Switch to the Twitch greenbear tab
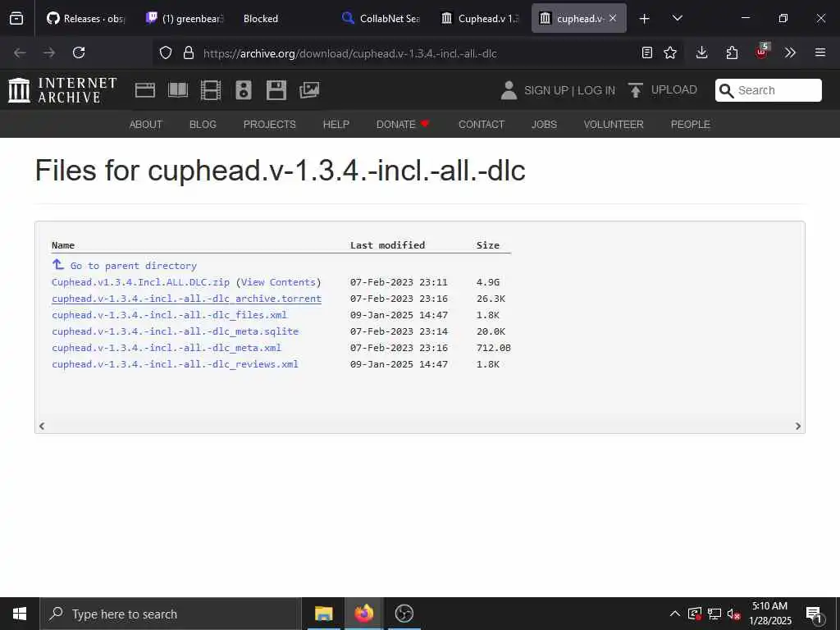Viewport: 840px width, 630px height. (185, 18)
